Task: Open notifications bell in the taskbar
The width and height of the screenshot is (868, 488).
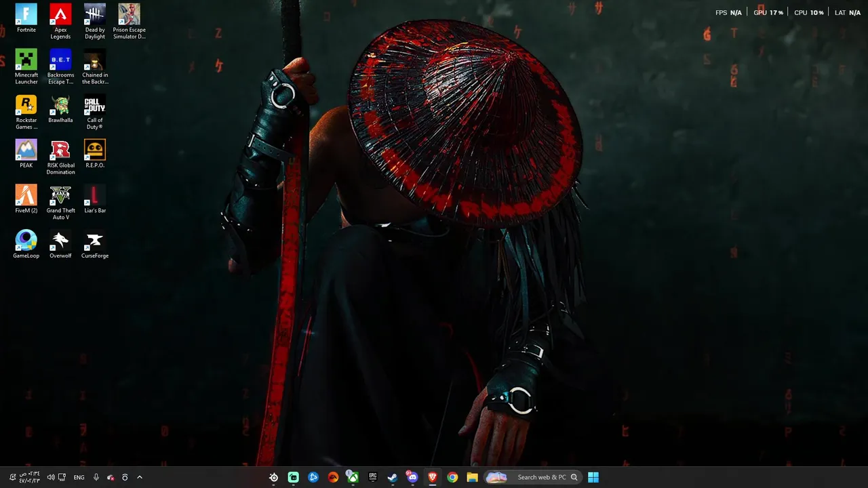Action: click(12, 477)
